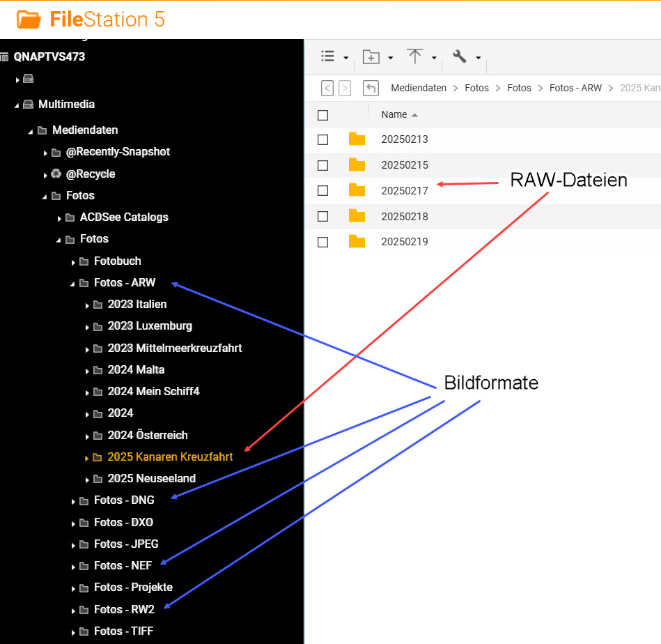Select Fotos - JPEG in folder tree
This screenshot has width=661, height=644.
tap(126, 544)
